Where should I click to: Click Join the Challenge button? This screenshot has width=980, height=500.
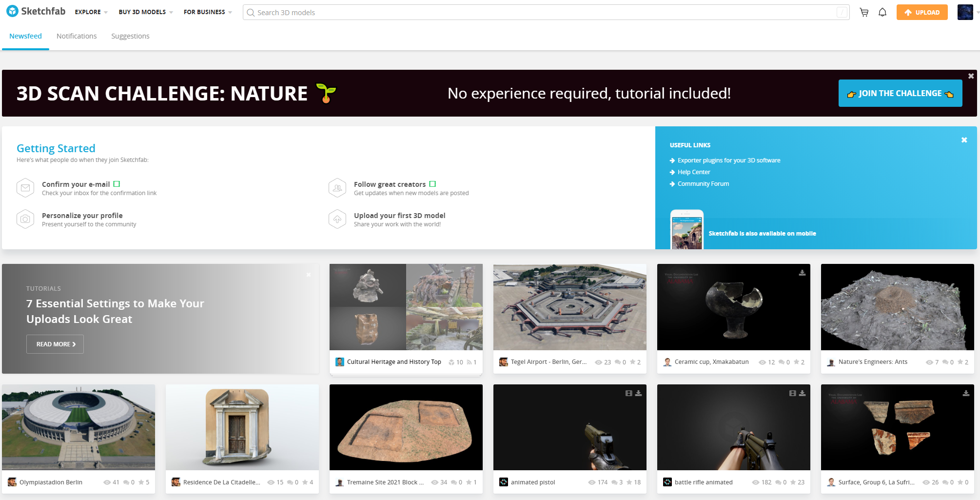click(x=900, y=93)
